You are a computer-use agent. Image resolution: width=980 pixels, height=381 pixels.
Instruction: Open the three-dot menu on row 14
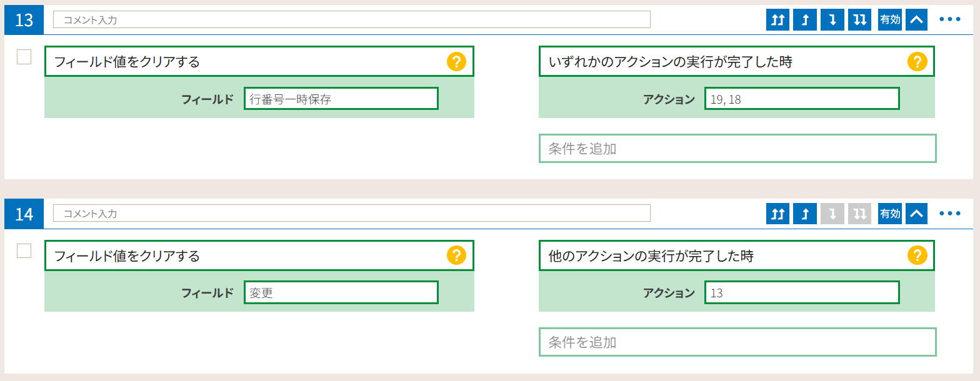[950, 214]
